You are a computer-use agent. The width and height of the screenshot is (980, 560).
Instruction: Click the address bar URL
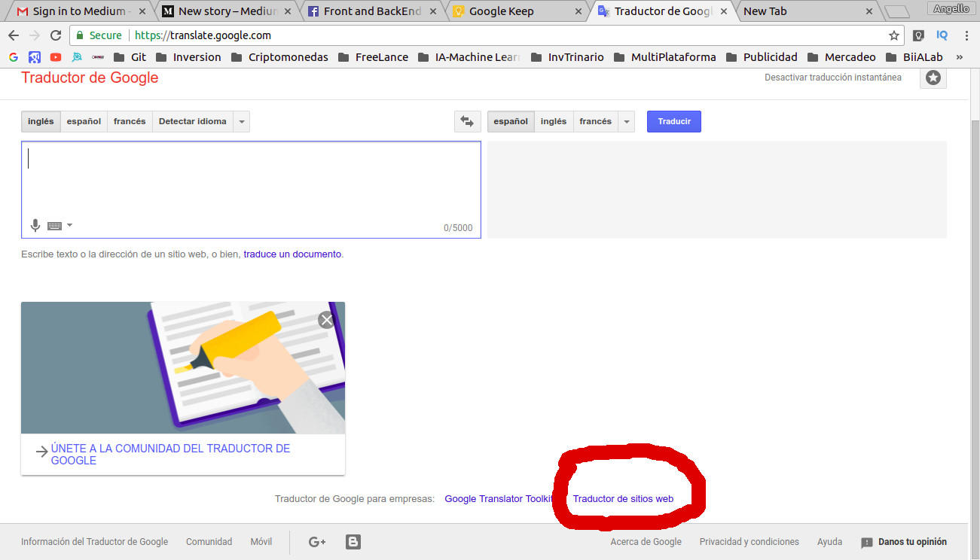[x=203, y=35]
